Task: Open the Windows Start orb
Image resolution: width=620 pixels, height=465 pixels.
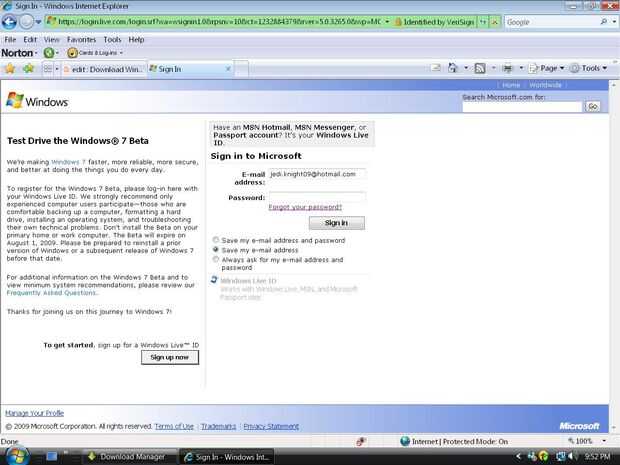Action: pyautogui.click(x=16, y=456)
